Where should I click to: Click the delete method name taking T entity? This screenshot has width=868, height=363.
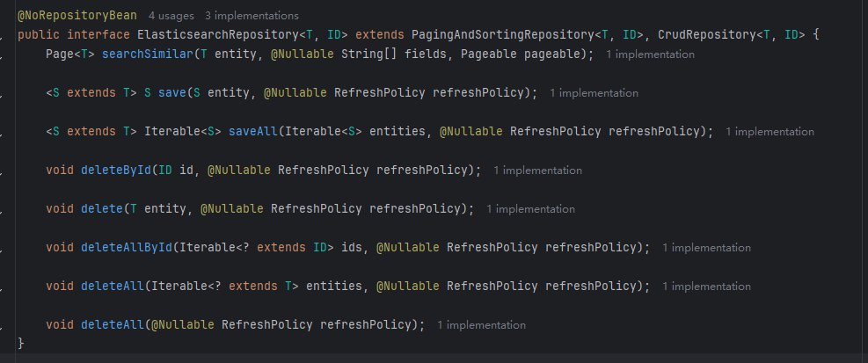point(102,209)
